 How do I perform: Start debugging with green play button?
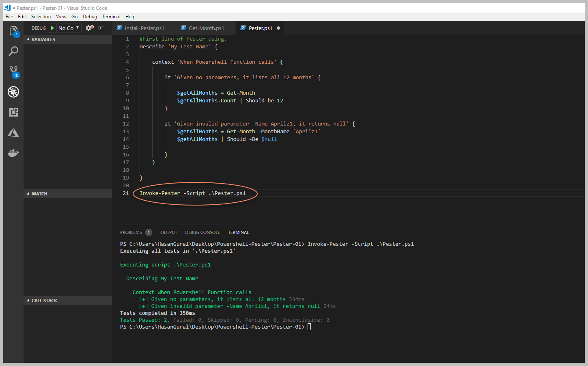pos(52,28)
